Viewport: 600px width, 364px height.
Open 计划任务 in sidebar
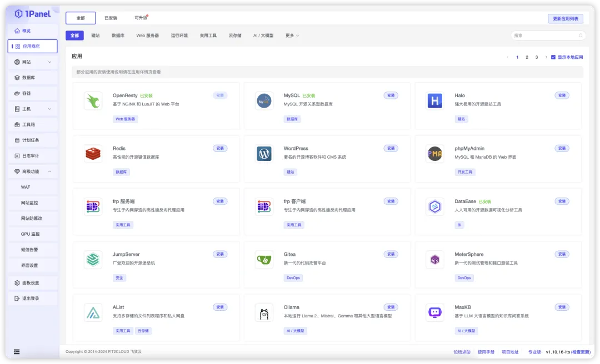[x=33, y=140]
